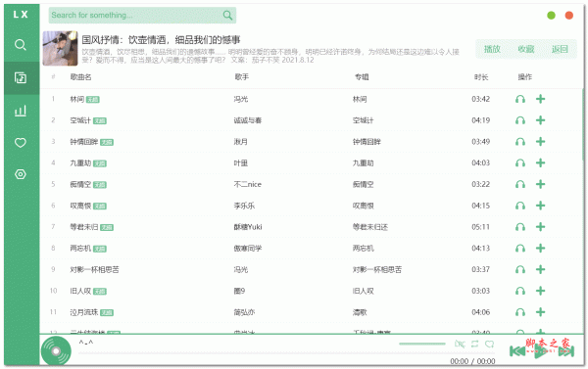Add song 对影一杯相思苦 with plus icon
Image resolution: width=588 pixels, height=369 pixels.
540,270
